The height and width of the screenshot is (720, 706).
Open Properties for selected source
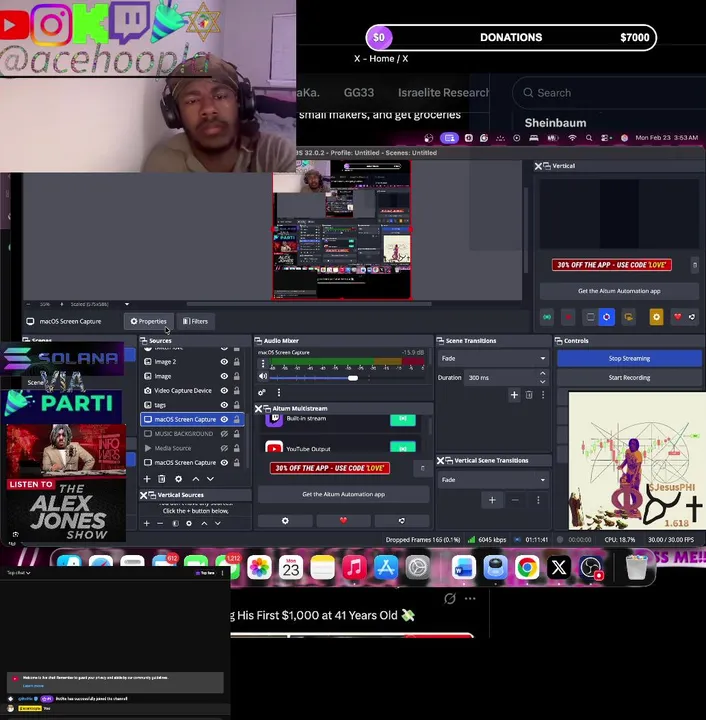(x=148, y=321)
